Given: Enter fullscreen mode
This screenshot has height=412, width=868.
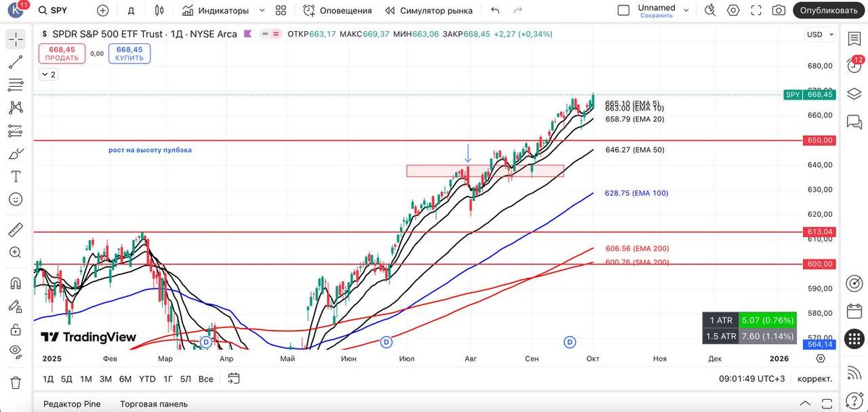Looking at the screenshot, I should [x=756, y=10].
